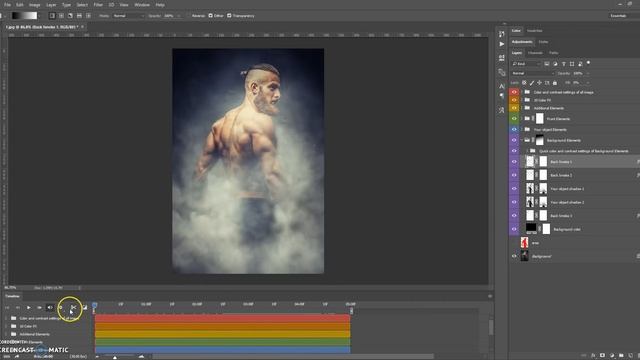
Task: Open timeline playback settings gear icon
Action: tap(61, 307)
